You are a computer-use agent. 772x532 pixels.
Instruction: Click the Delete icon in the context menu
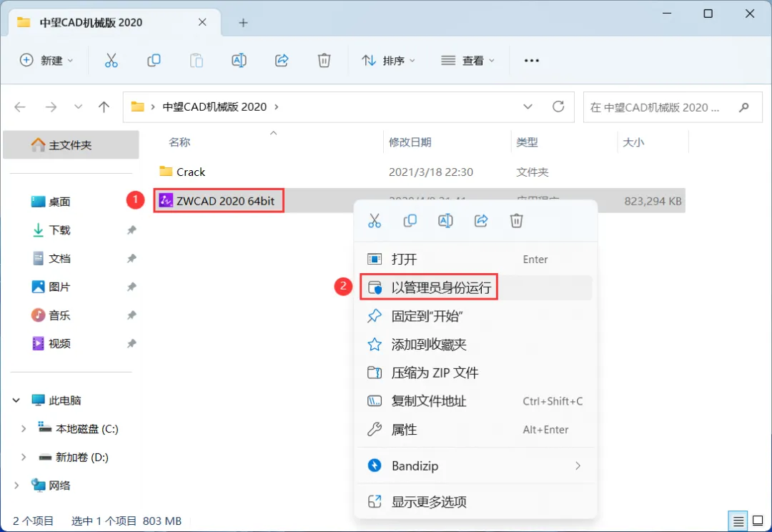click(x=517, y=221)
